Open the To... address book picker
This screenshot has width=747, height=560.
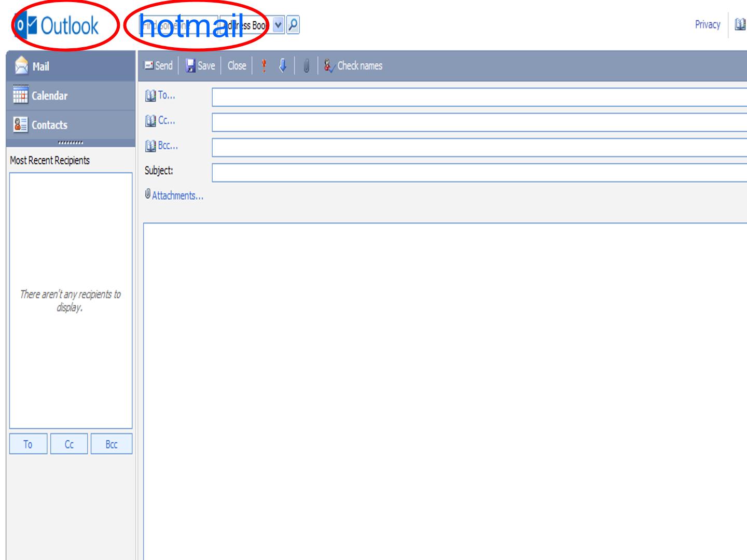160,95
